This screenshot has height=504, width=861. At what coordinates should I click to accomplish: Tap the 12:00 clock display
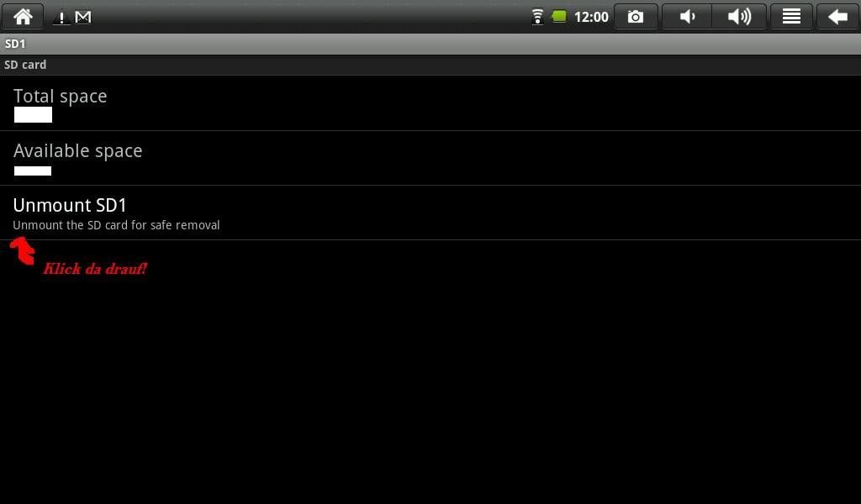[x=591, y=17]
